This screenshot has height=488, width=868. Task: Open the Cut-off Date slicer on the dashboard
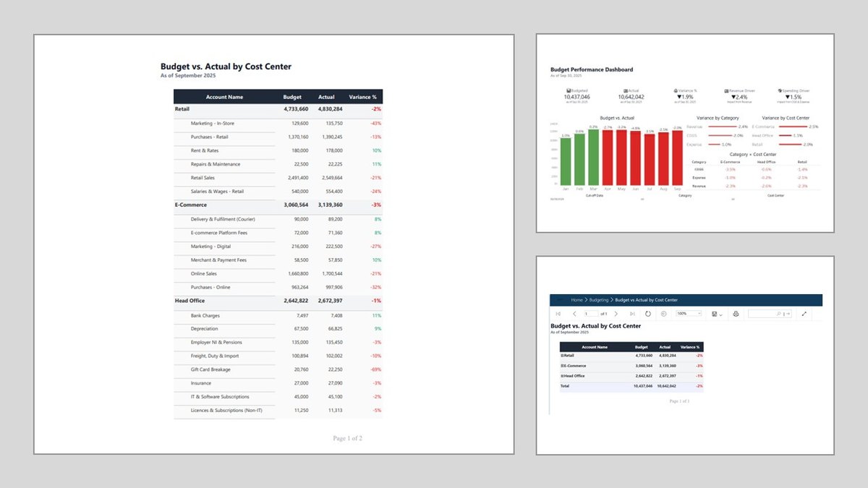click(595, 199)
